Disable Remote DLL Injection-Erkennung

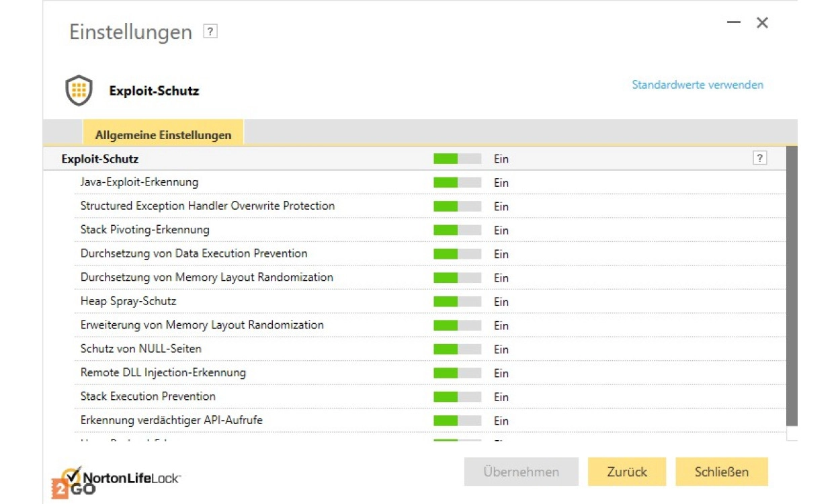(457, 373)
